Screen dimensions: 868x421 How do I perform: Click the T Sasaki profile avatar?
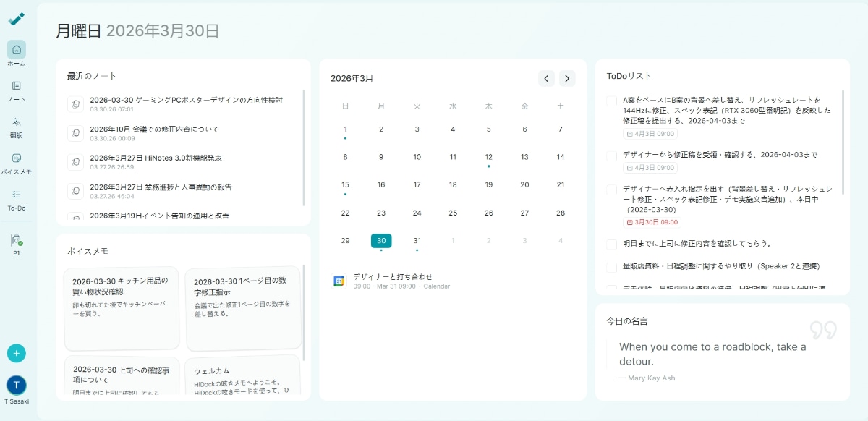coord(17,386)
